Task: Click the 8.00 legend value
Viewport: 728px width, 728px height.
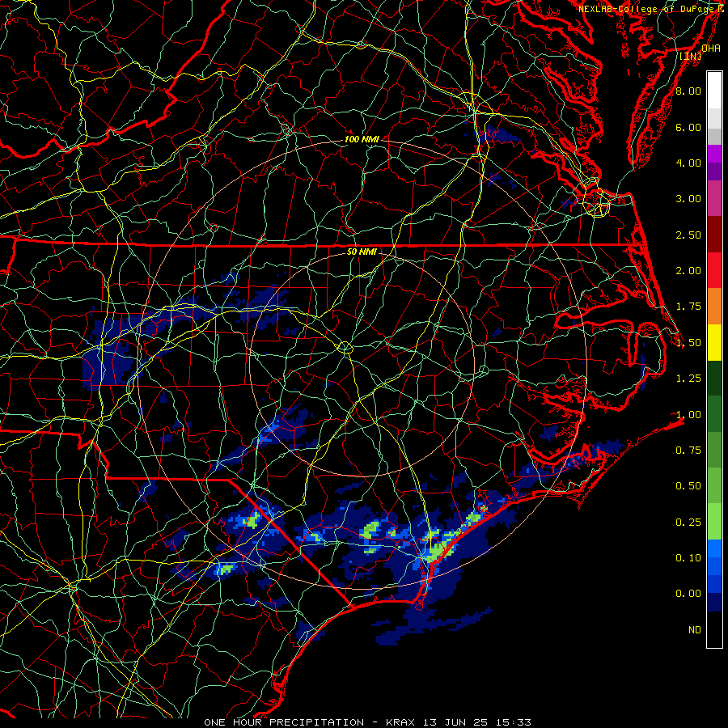Action: point(688,91)
